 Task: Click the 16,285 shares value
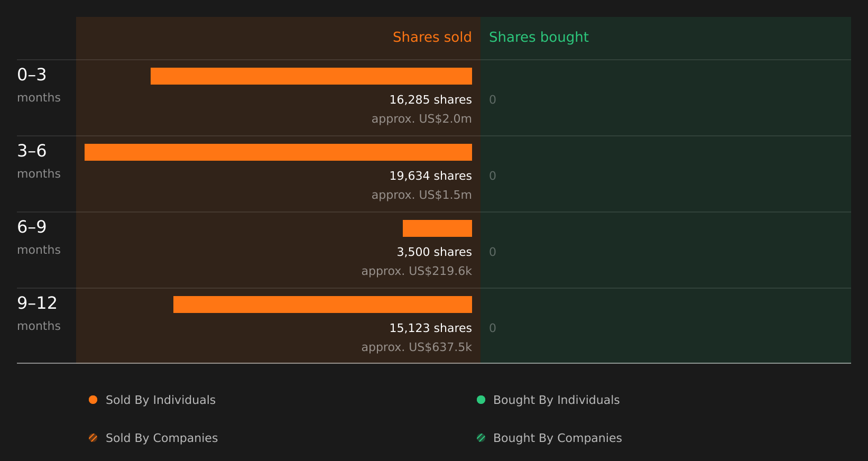(430, 100)
